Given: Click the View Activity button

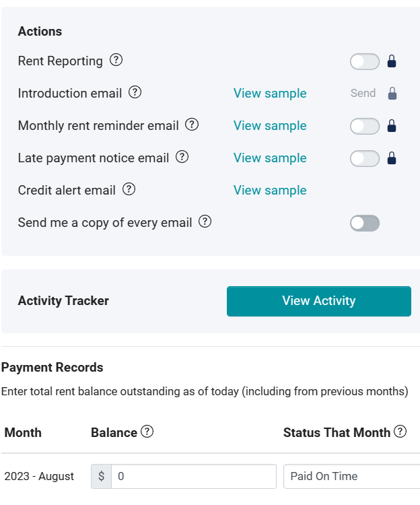Looking at the screenshot, I should pyautogui.click(x=319, y=301).
